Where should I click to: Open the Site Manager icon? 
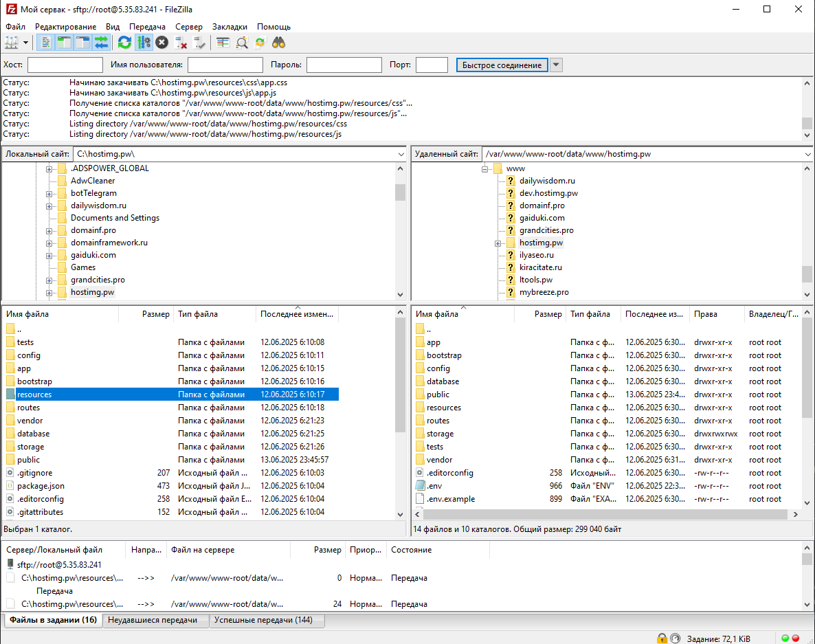[x=12, y=43]
